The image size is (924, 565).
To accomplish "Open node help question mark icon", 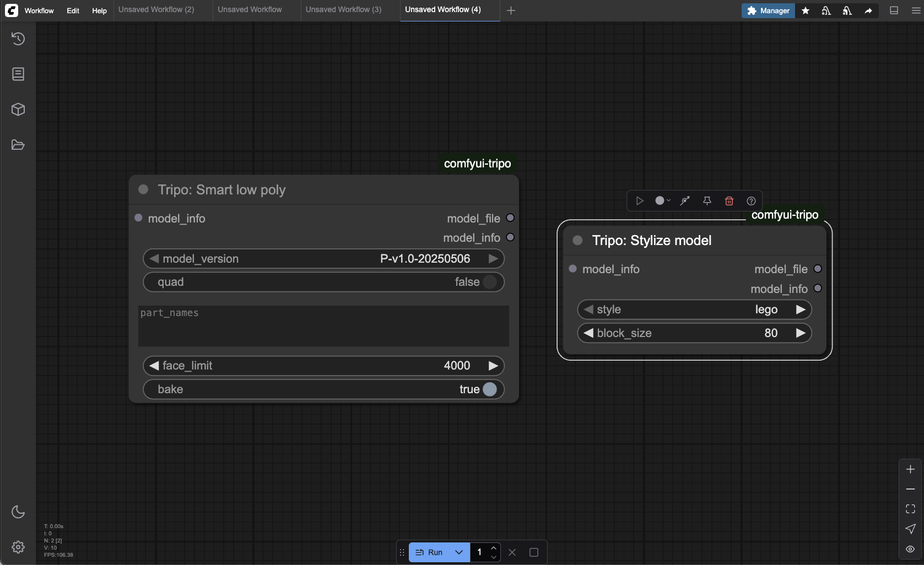I will [751, 201].
